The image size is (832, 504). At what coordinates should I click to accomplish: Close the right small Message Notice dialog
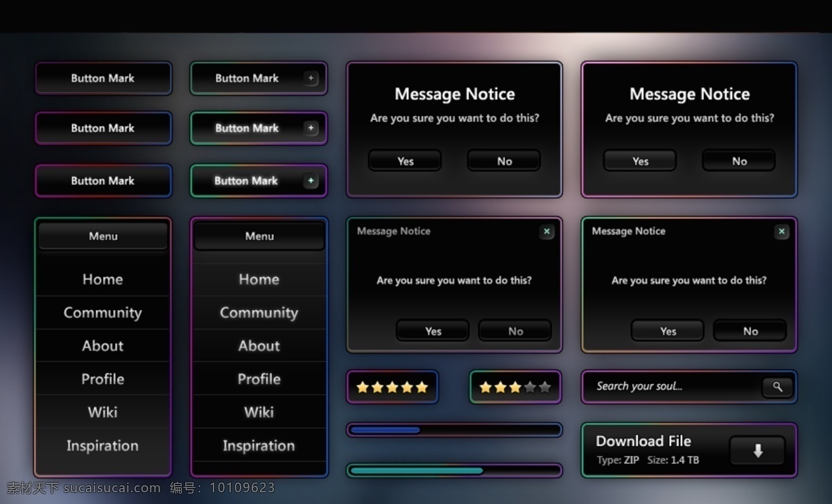coord(781,232)
